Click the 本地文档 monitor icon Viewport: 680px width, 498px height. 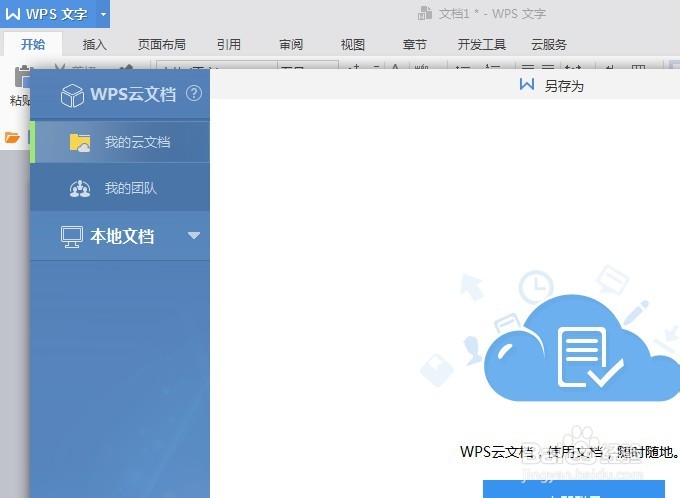tap(72, 237)
